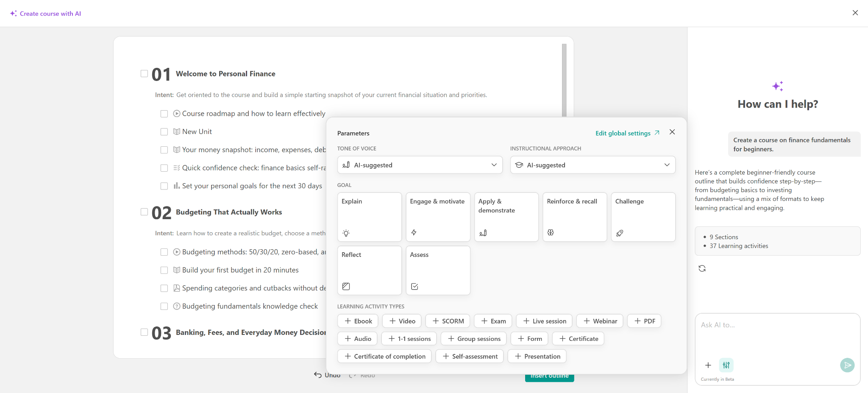The image size is (868, 393).
Task: Tick checkbox for section 01 Welcome to Personal Finance
Action: point(144,74)
